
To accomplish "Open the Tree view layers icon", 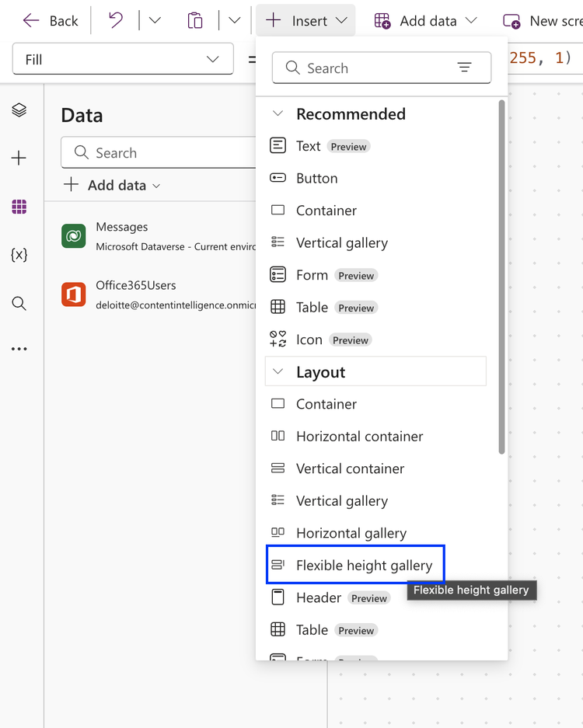I will coord(19,110).
